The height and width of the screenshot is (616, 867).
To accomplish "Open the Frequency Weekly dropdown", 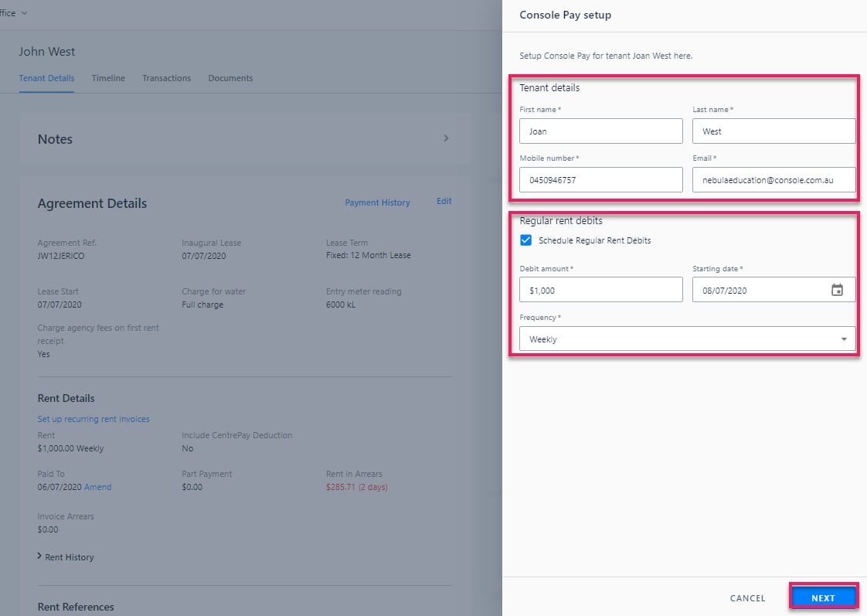I will click(687, 339).
